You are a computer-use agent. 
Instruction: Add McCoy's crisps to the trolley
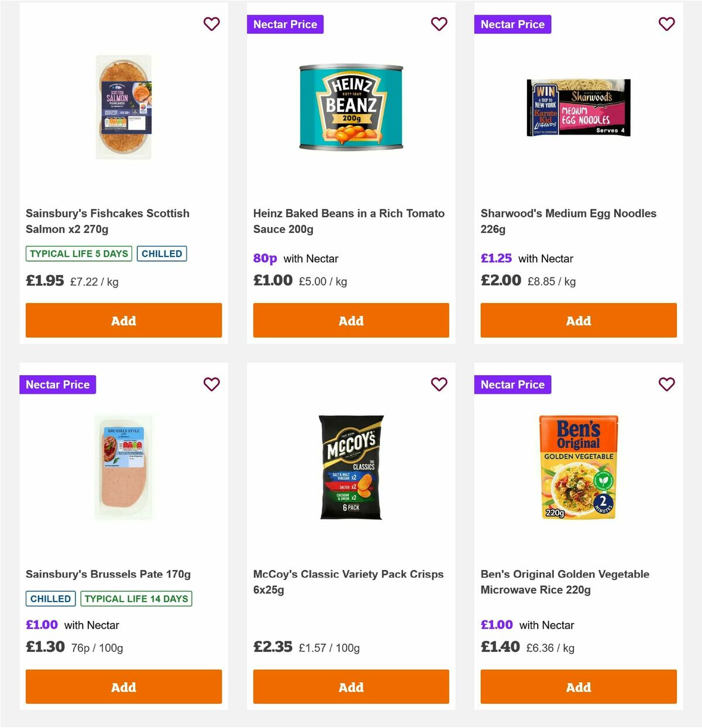351,687
